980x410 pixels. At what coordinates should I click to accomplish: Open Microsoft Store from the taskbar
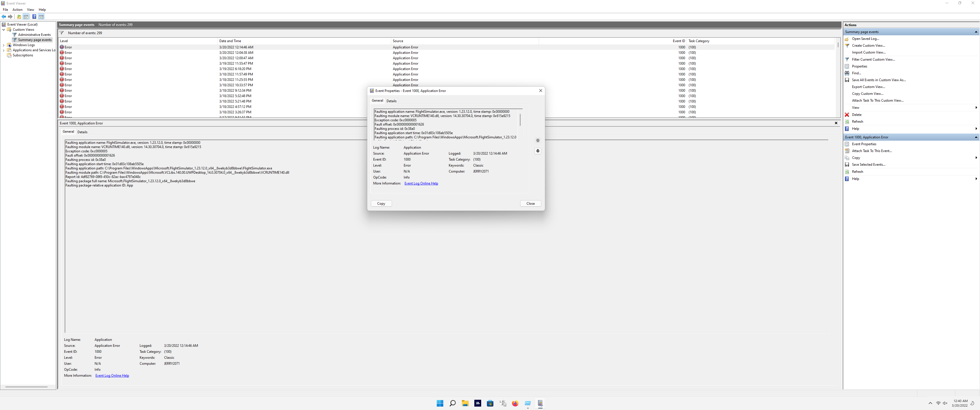coord(490,403)
